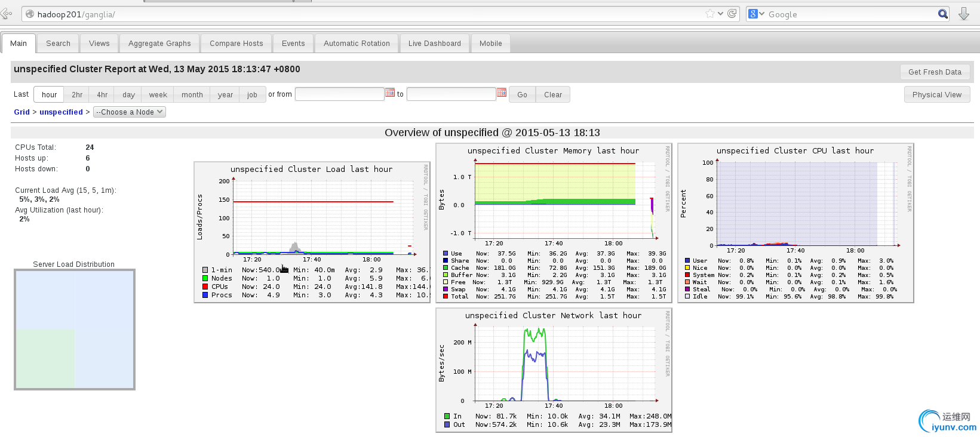
Task: Select the 2hr time range
Action: click(x=77, y=94)
